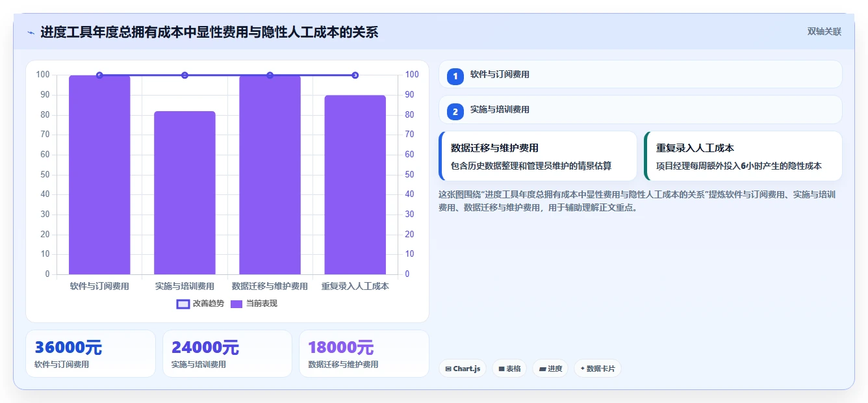Click the chart title 进度工具年度总拥有成本
The width and height of the screenshot is (868, 403).
pos(209,32)
